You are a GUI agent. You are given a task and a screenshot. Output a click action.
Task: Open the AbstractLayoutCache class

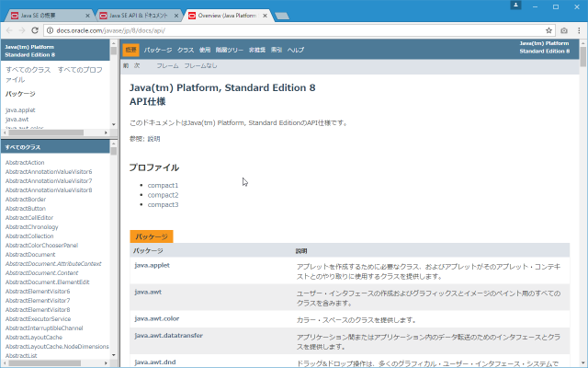(x=34, y=338)
